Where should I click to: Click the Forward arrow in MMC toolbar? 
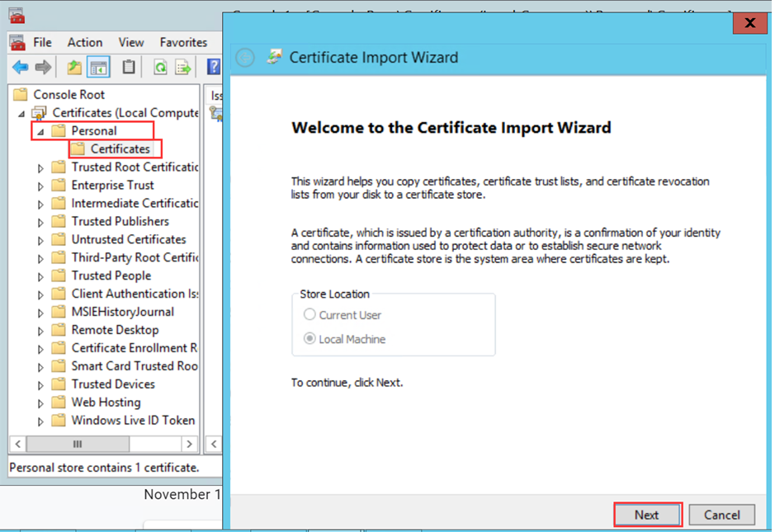click(43, 67)
